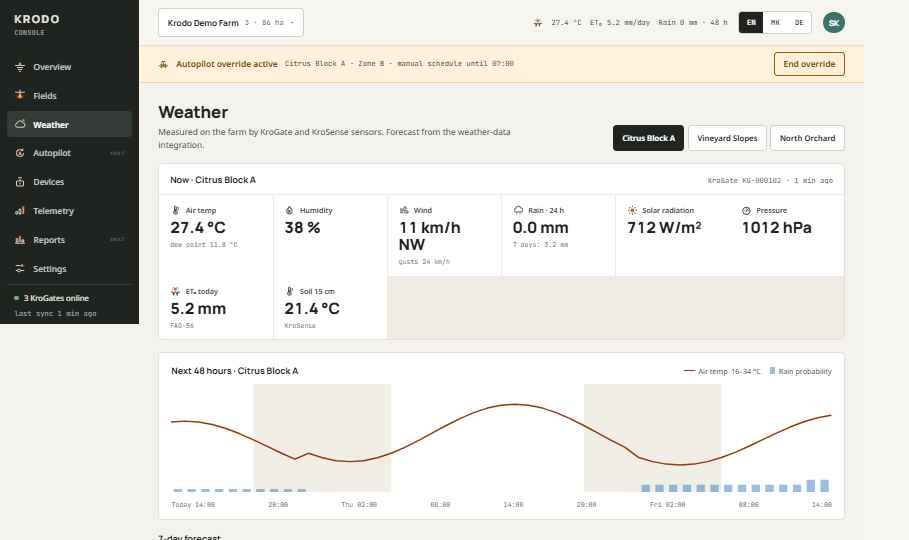Click the Rain 24 h cloud icon
The width and height of the screenshot is (909, 540).
[518, 211]
